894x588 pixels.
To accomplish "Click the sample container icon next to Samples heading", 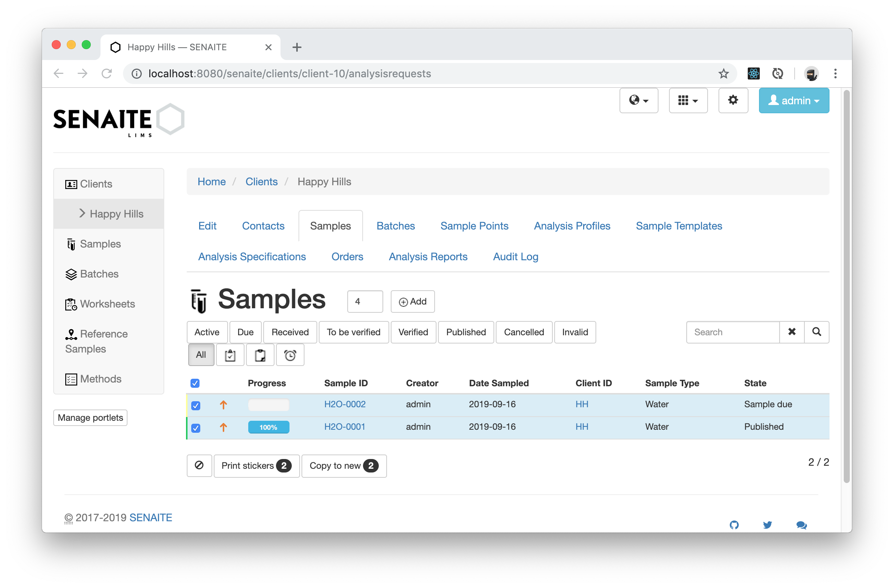I will coord(198,301).
